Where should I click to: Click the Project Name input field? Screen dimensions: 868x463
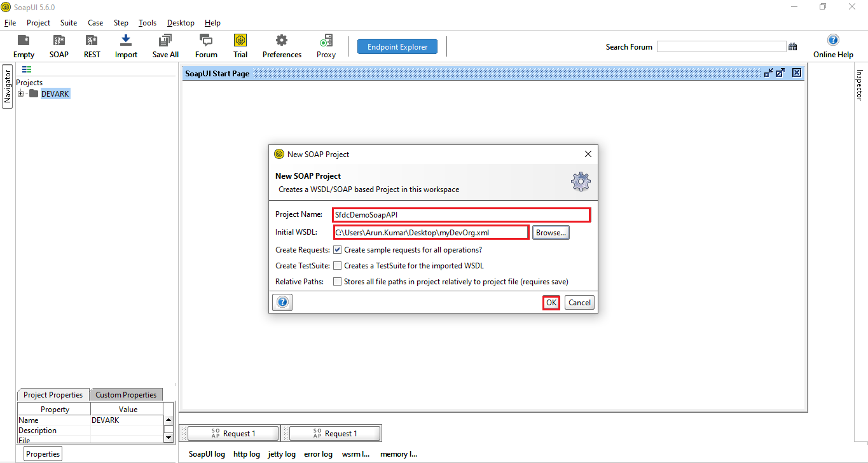(462, 215)
